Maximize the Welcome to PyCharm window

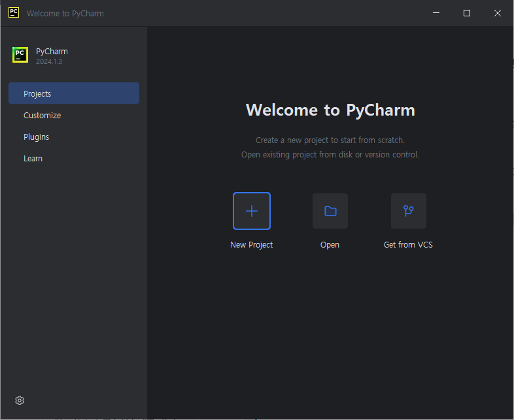point(467,13)
